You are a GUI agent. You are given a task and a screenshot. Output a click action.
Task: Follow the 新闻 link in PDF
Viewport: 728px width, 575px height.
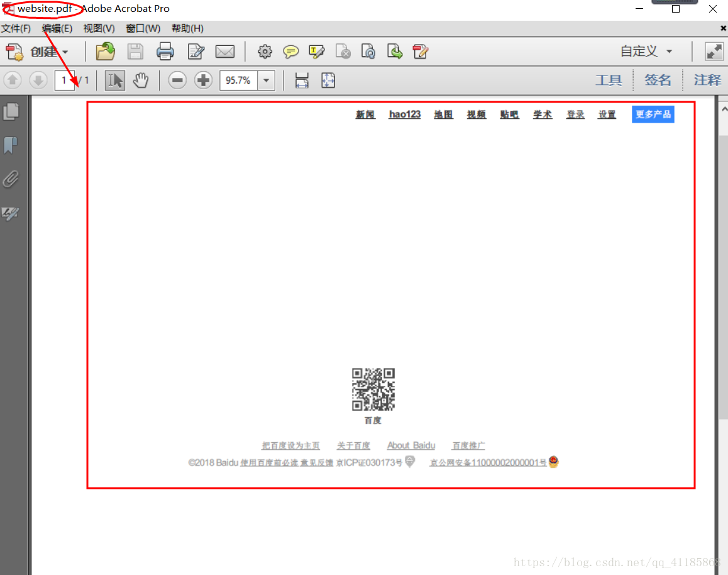pos(365,114)
